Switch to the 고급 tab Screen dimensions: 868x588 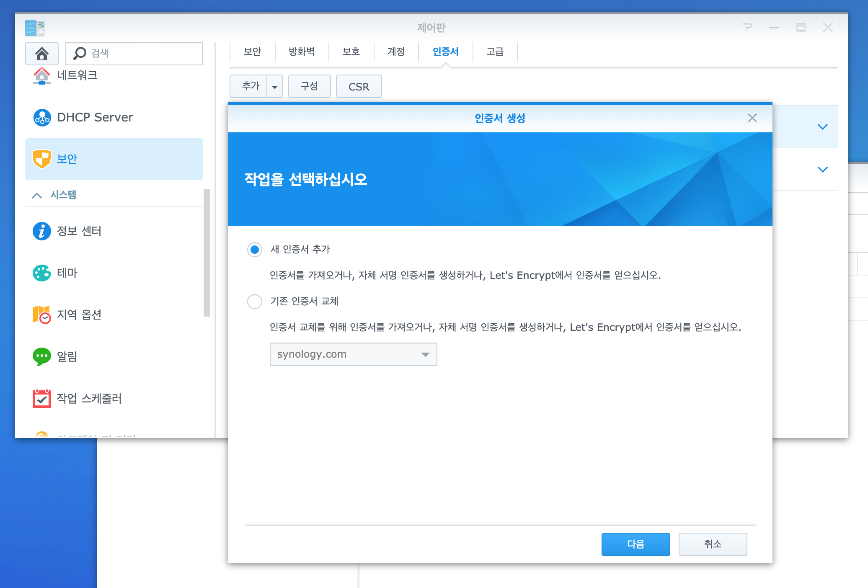point(495,52)
